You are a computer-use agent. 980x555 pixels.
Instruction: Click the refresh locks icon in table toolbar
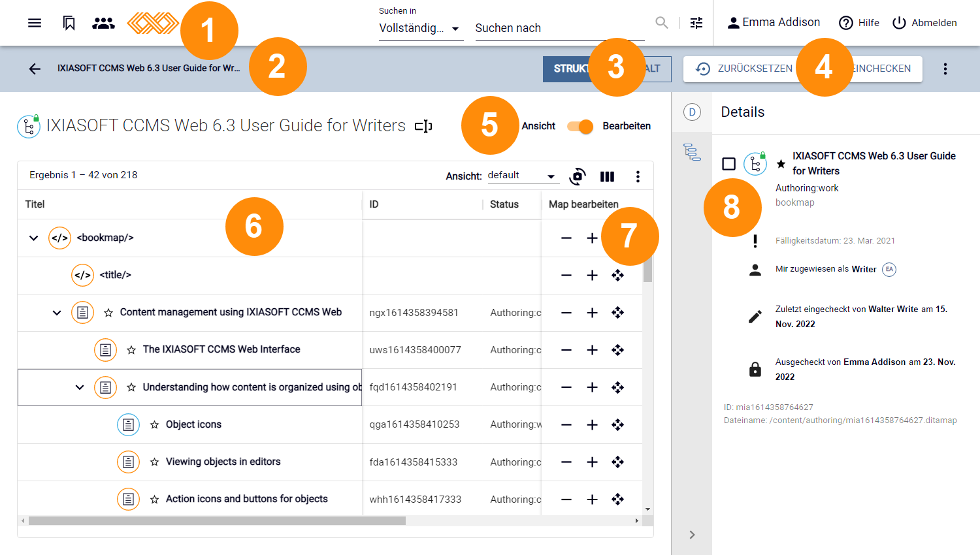pyautogui.click(x=578, y=176)
